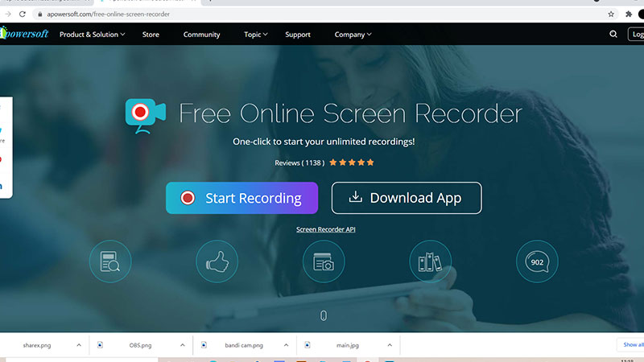644x362 pixels.
Task: Open the Screen Recorder API link
Action: pyautogui.click(x=326, y=229)
